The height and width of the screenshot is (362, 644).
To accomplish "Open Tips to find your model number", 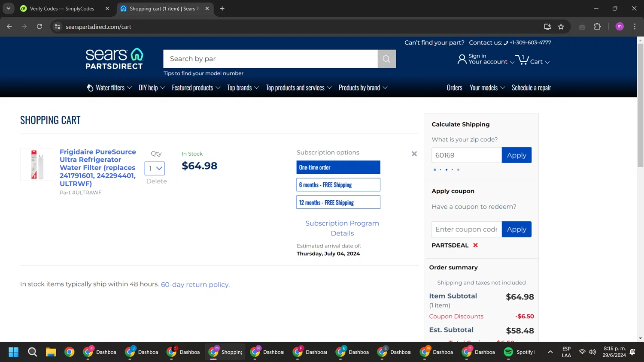I will click(204, 73).
